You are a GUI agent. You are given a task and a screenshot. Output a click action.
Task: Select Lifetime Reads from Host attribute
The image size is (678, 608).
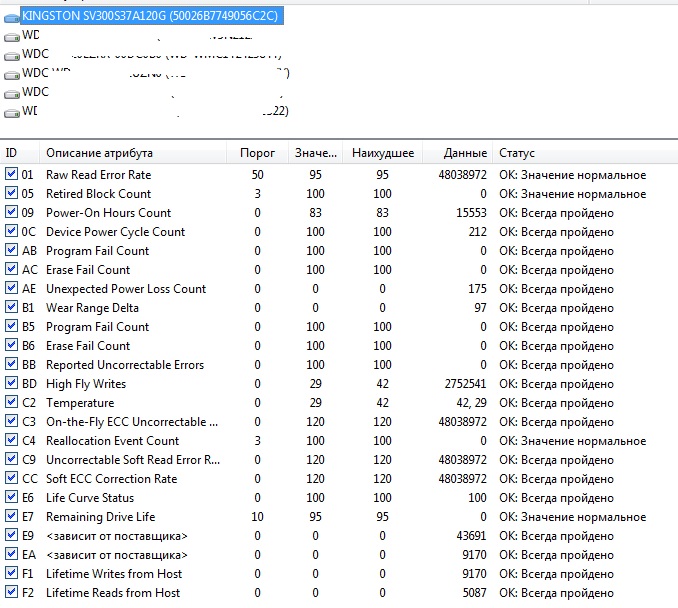(x=113, y=593)
